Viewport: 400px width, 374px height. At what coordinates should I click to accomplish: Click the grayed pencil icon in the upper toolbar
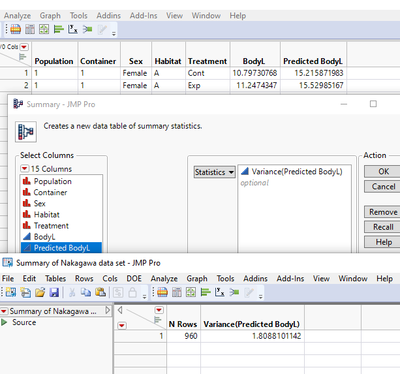102,29
